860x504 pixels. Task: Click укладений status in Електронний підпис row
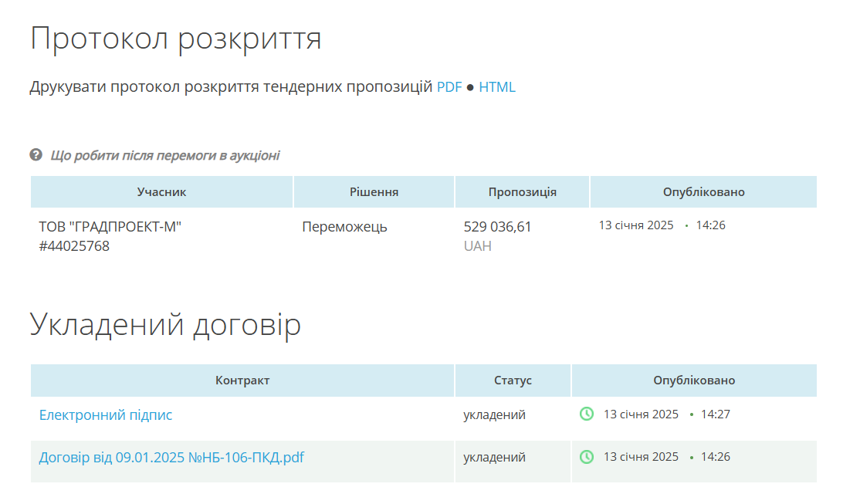[494, 415]
